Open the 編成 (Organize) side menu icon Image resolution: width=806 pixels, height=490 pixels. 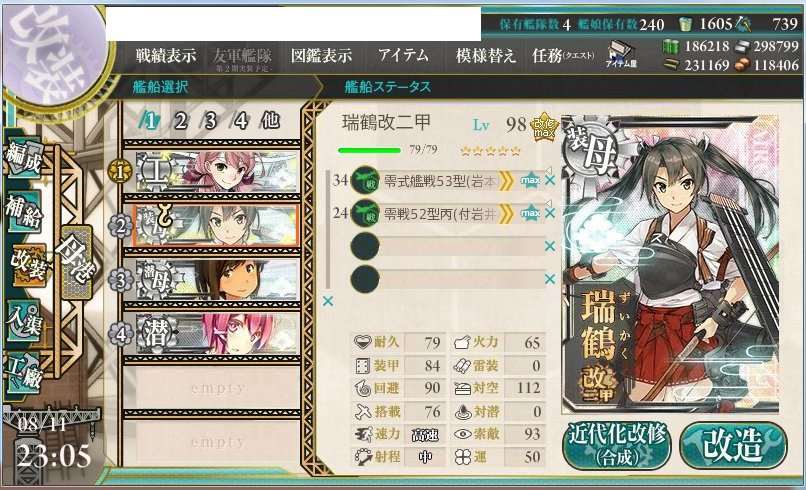click(23, 157)
